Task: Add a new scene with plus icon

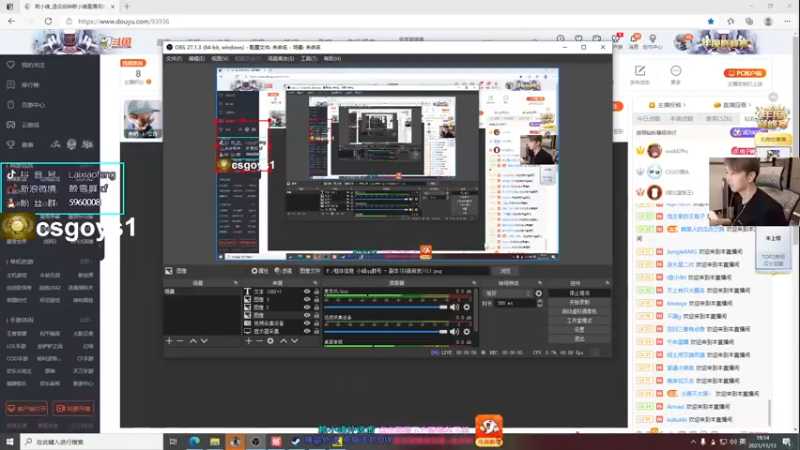Action: click(169, 341)
